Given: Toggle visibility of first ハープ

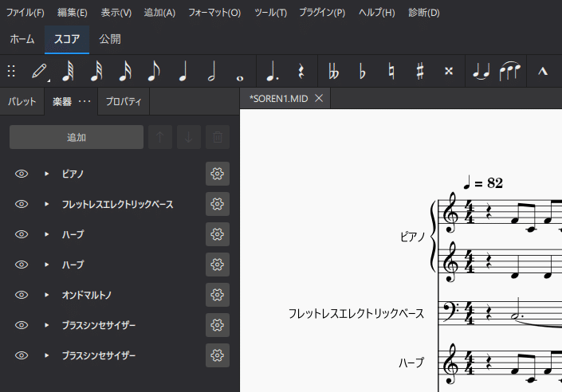Looking at the screenshot, I should pos(22,234).
